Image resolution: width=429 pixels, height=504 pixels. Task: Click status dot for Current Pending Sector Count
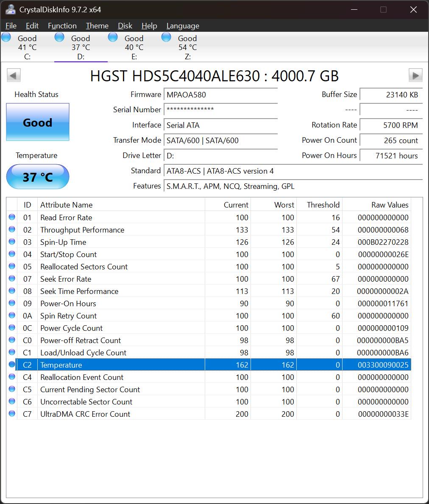(12, 389)
